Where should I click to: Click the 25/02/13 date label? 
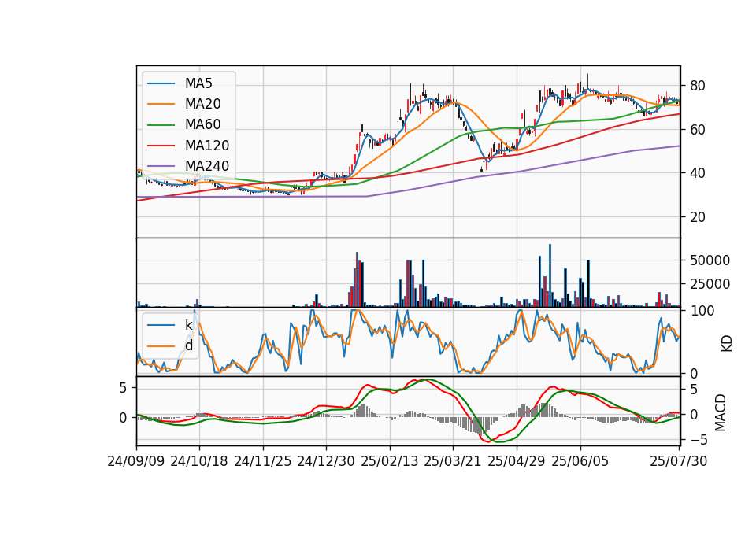click(x=390, y=462)
